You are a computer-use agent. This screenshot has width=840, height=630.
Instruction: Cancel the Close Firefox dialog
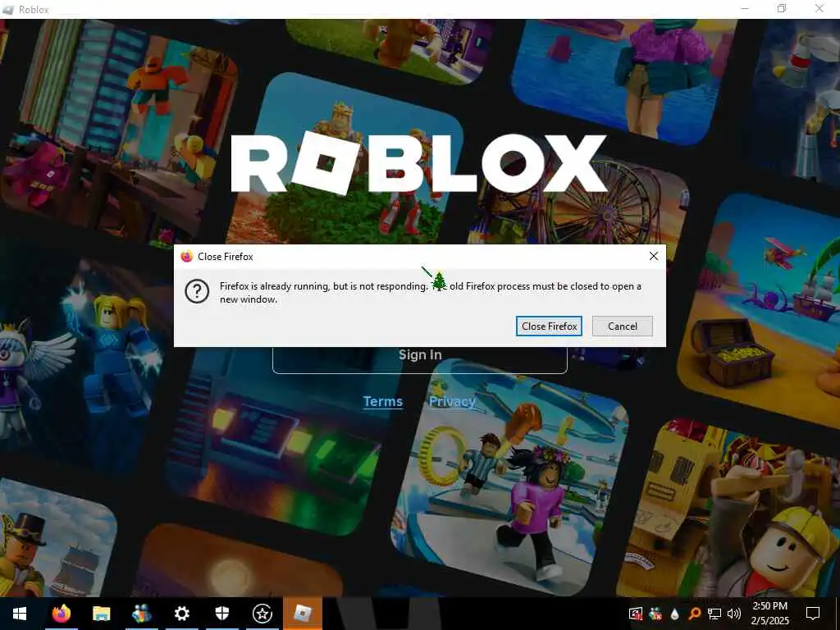(622, 326)
